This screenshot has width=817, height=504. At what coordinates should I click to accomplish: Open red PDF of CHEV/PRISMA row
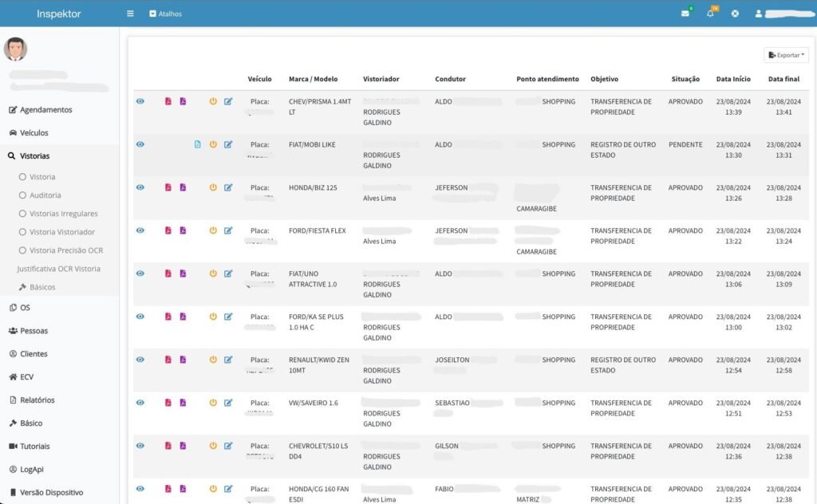[168, 101]
